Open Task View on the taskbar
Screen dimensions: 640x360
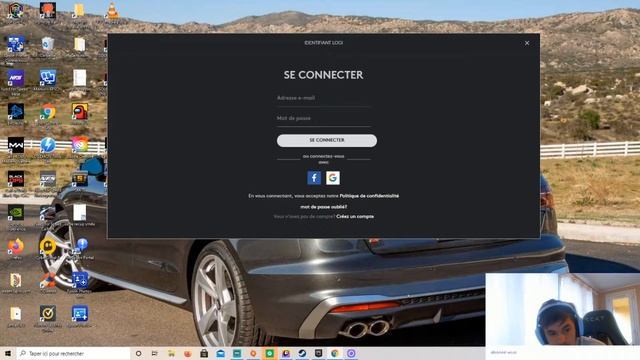[x=155, y=353]
